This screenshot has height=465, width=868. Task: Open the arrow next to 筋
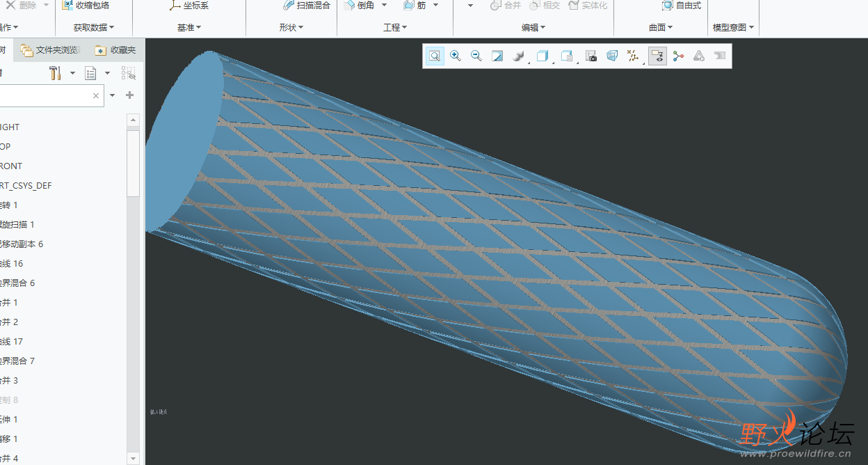click(435, 6)
